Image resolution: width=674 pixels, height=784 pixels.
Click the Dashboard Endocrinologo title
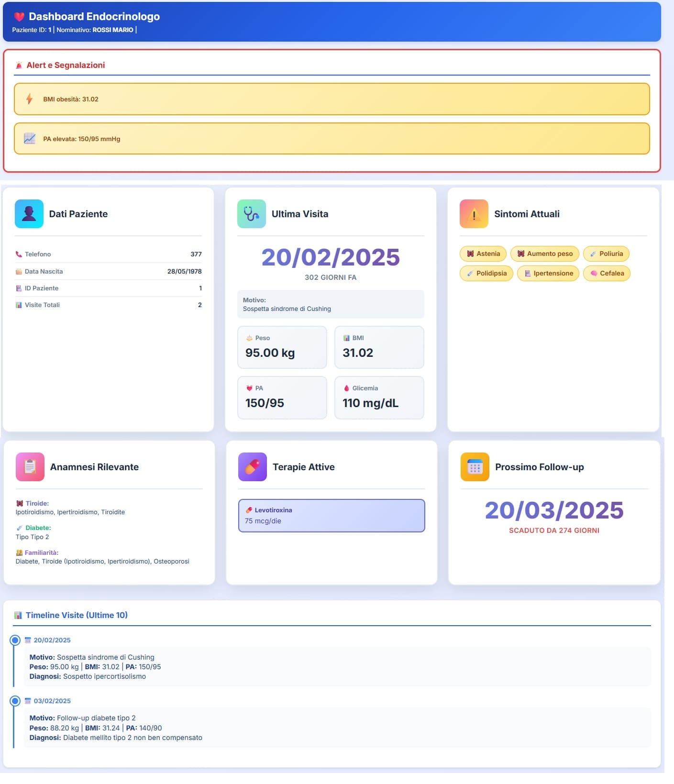click(94, 17)
